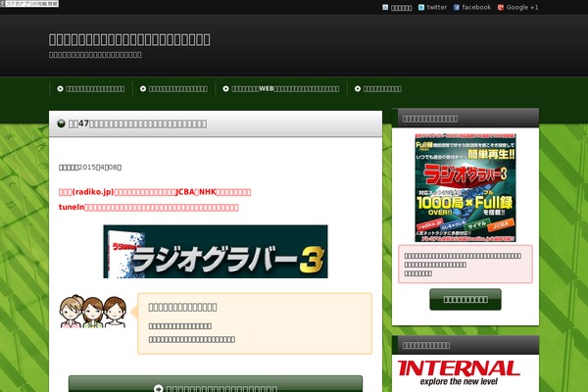Click the facebook icon in top bar
Viewport: 588px width, 392px height.
(457, 8)
